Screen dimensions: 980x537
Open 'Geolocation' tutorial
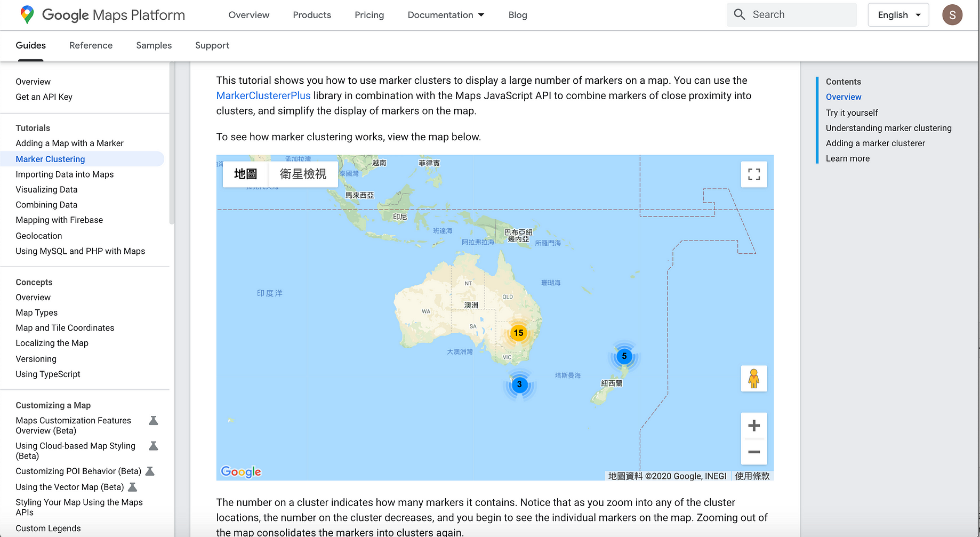click(39, 236)
